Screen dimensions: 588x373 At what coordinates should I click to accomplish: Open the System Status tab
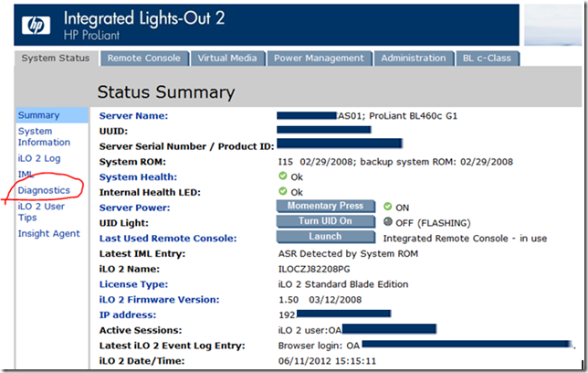tap(56, 59)
